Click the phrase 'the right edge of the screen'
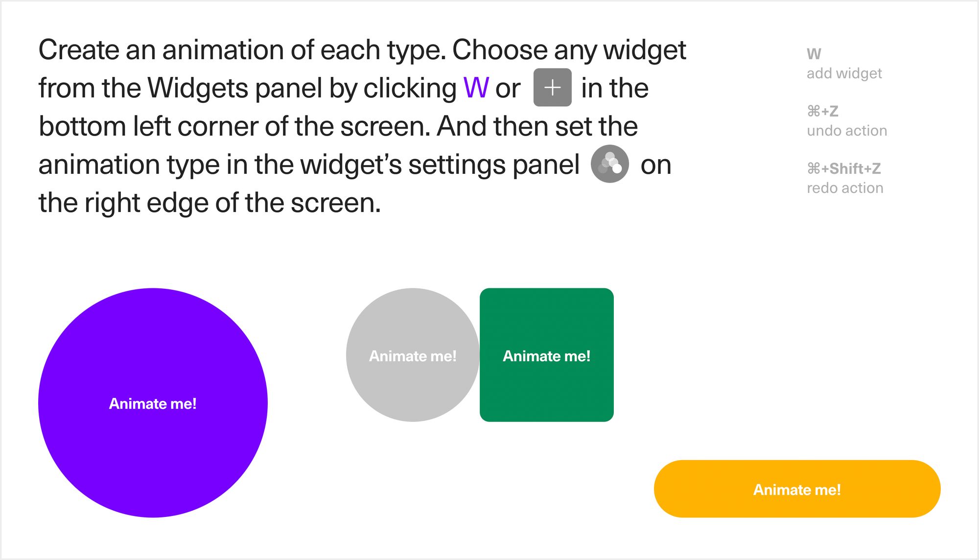 coord(209,203)
